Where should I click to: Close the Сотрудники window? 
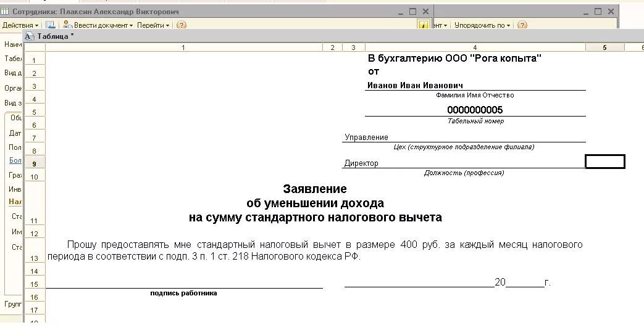(425, 12)
